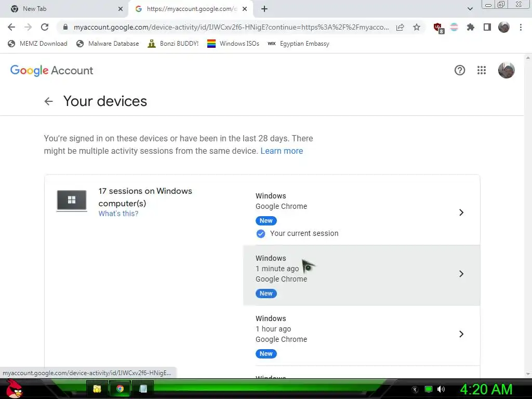
Task: Open Google Account help icon
Action: coord(460,70)
